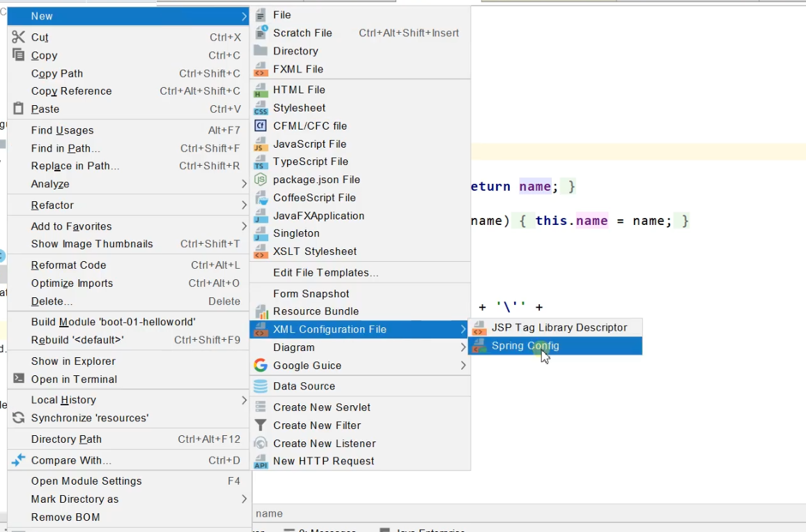
Task: Click the Open in Terminal icon
Action: 19,379
